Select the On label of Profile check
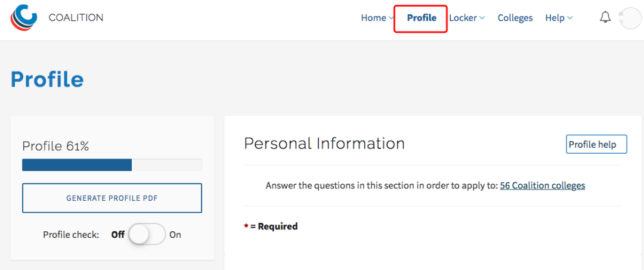Image resolution: width=644 pixels, height=270 pixels. 175,235
